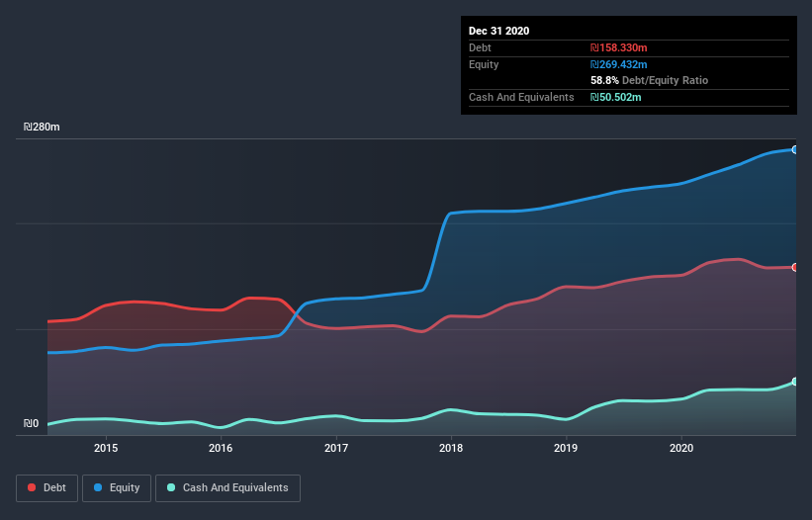The image size is (812, 520).
Task: Click the 2018 x-axis label
Action: (x=451, y=448)
